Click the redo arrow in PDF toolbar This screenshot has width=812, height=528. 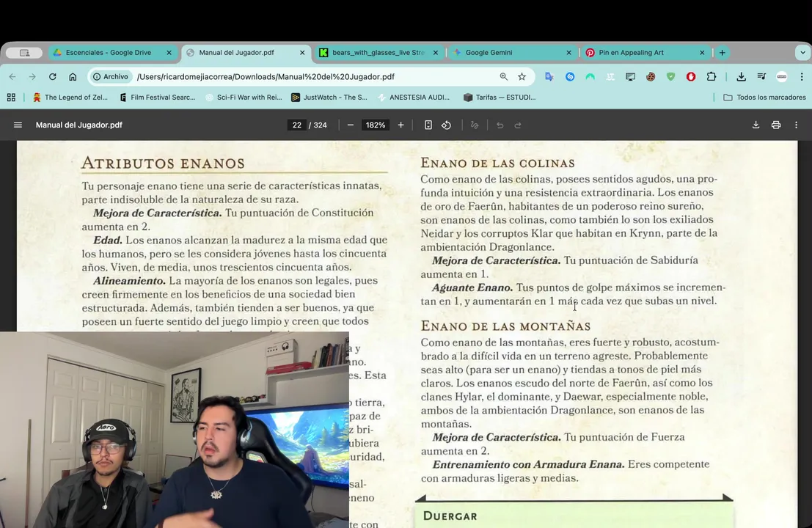(518, 125)
